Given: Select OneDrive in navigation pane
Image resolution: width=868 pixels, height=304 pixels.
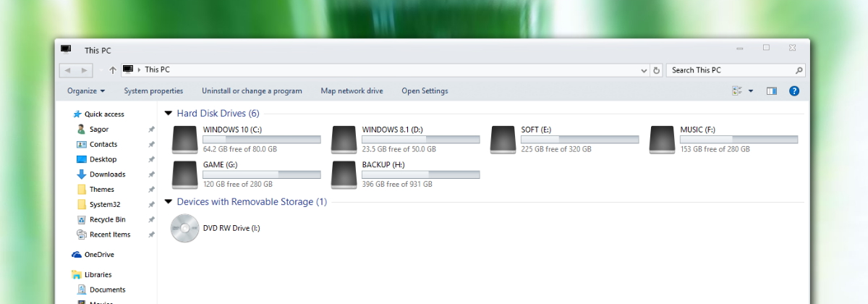Looking at the screenshot, I should pos(99,255).
